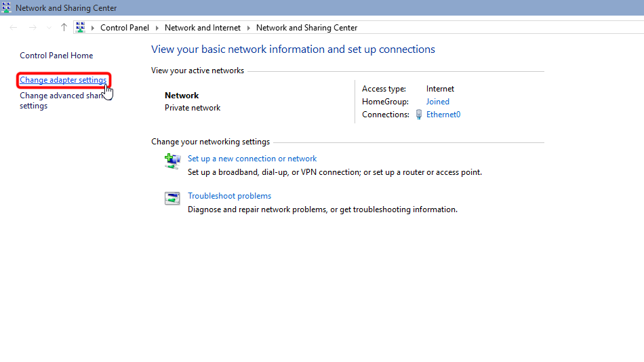644x362 pixels.
Task: Click the Troubleshoot problems icon
Action: pos(172,198)
